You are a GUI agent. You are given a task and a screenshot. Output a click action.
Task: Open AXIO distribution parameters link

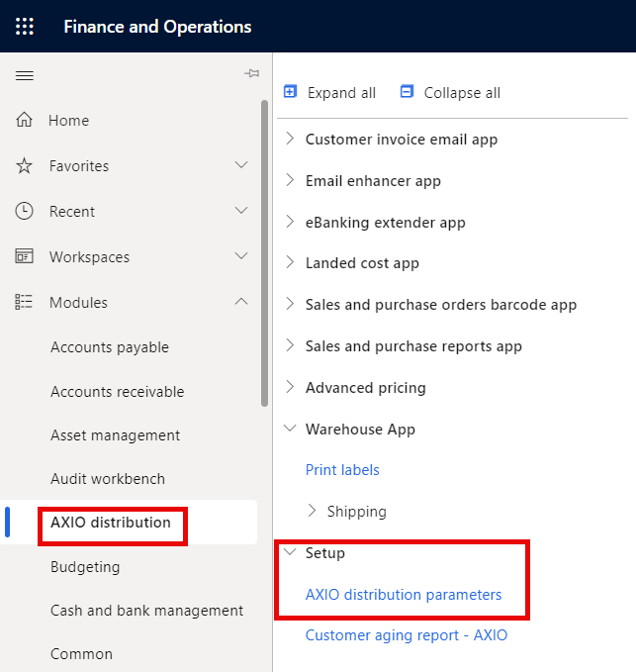404,595
